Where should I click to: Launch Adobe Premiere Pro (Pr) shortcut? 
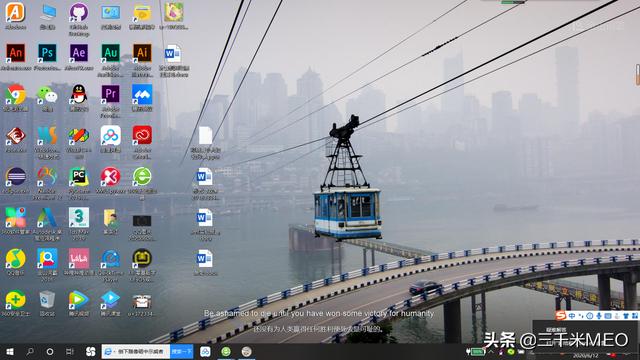[111, 94]
